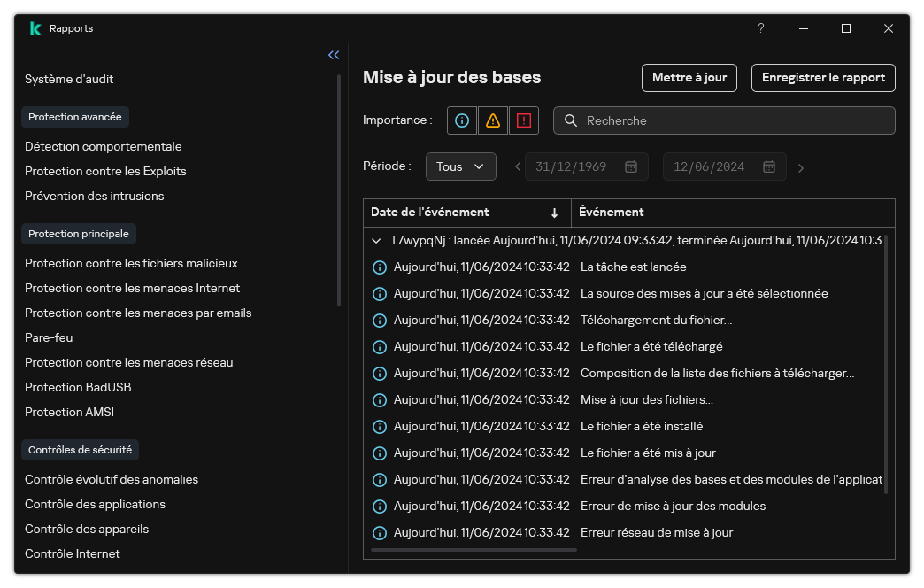Click the horizontal scrollbar of event table
This screenshot has width=924, height=588.
(474, 550)
